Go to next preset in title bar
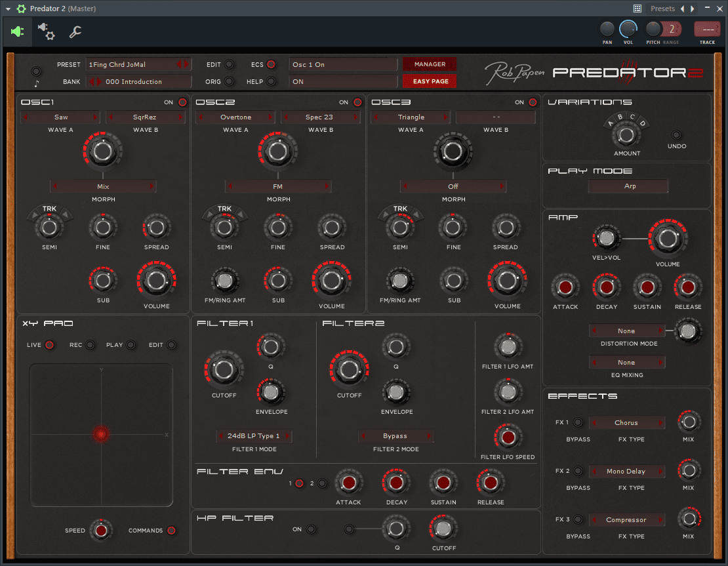Image resolution: width=728 pixels, height=566 pixels. 692,9
